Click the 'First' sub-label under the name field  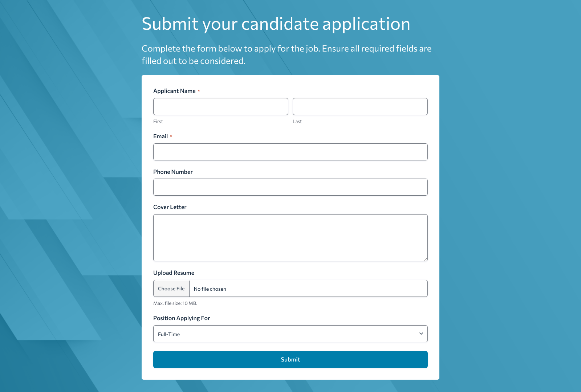(158, 122)
